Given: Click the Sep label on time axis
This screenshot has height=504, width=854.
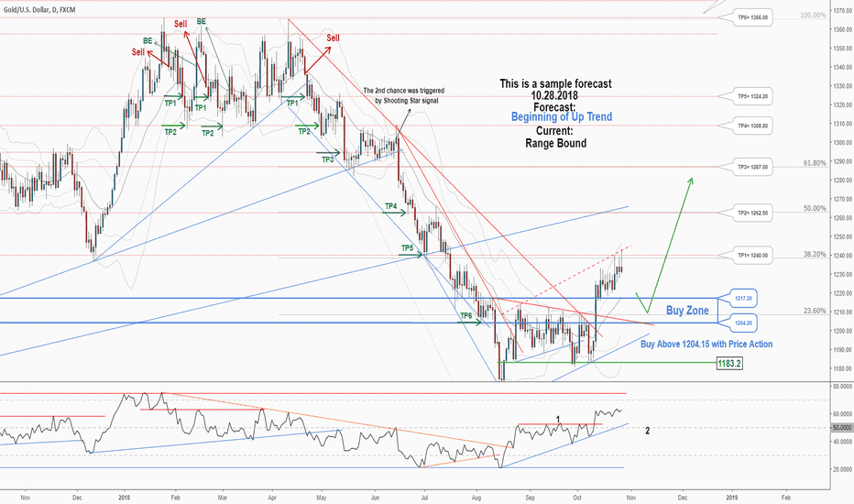Looking at the screenshot, I should 531,498.
